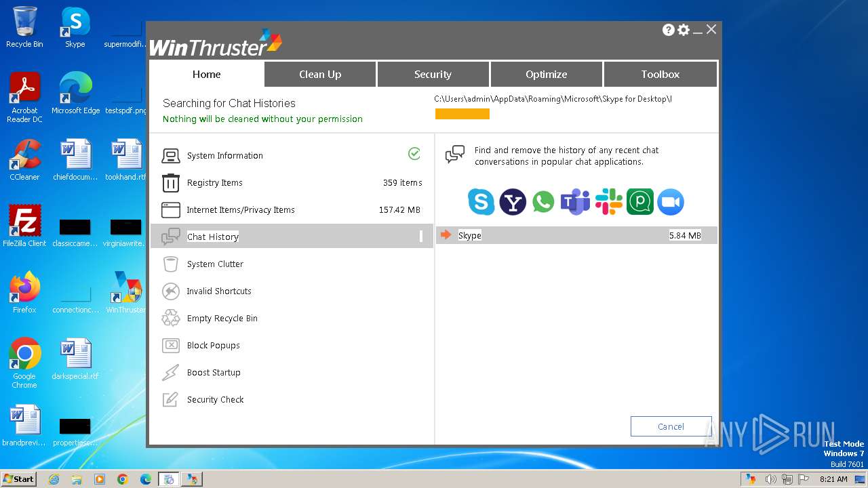Click the taskbar clock showing 8:21 AM
The width and height of the screenshot is (868, 488).
click(833, 479)
